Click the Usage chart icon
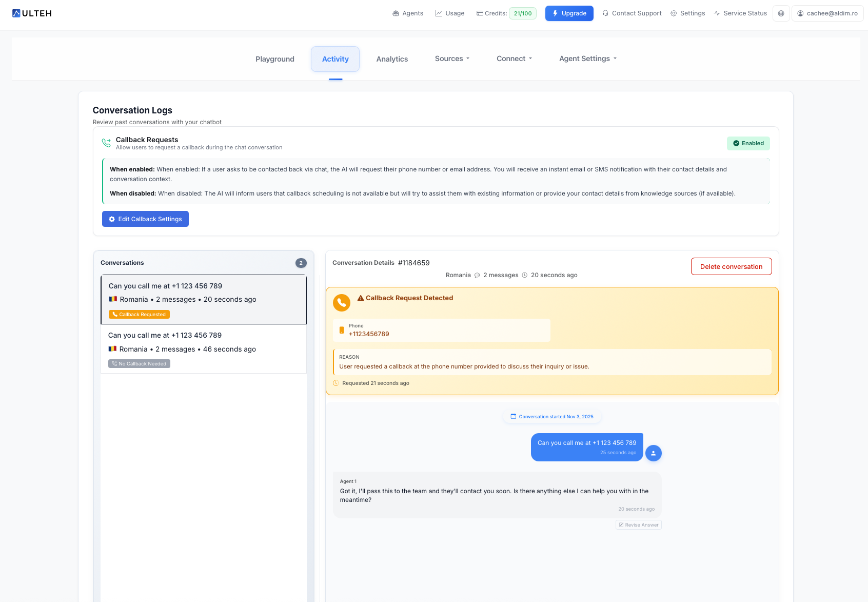This screenshot has height=602, width=868. pyautogui.click(x=438, y=13)
